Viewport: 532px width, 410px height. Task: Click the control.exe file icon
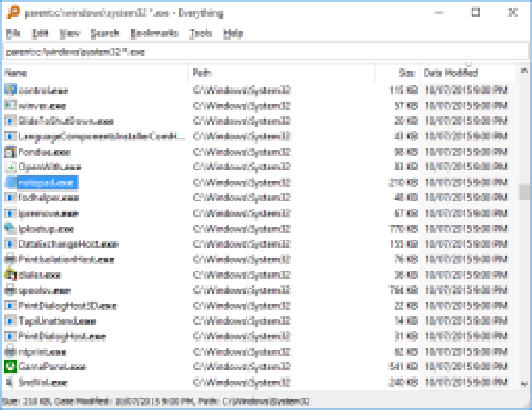click(11, 90)
